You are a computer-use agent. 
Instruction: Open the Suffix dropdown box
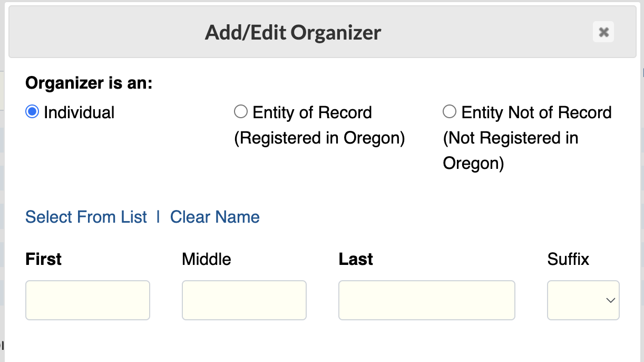583,300
